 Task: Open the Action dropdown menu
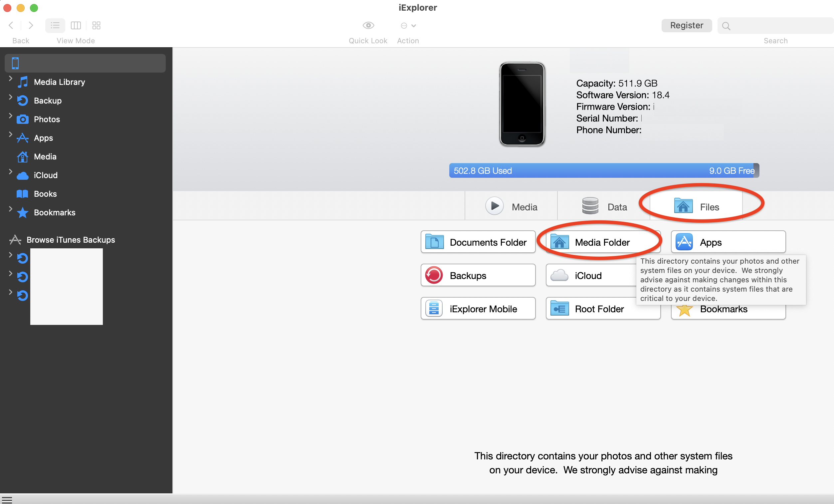click(x=408, y=25)
